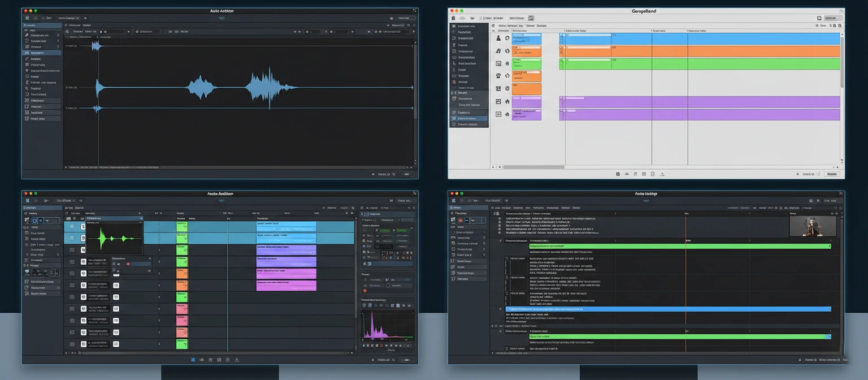
Task: Click the metronome icon in the bottom Audition transport bar
Action: pos(237,360)
